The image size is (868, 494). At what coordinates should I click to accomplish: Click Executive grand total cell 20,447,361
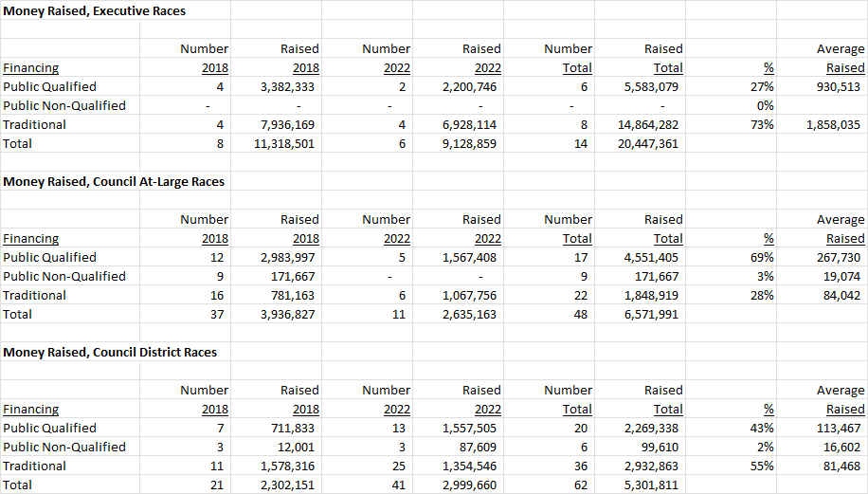[x=648, y=144]
